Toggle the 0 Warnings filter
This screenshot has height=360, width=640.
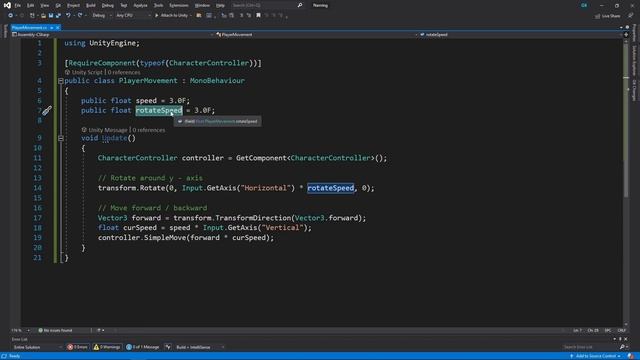click(107, 347)
